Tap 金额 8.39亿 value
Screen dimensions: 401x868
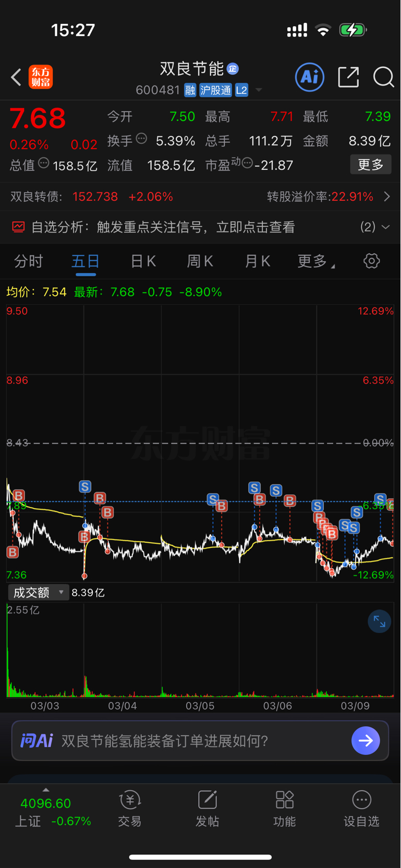pos(370,141)
